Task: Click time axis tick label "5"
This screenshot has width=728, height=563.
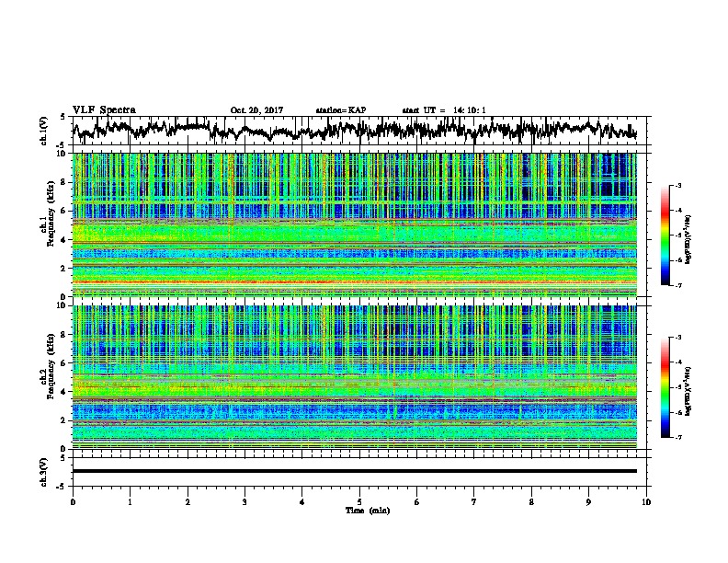Action: click(359, 502)
